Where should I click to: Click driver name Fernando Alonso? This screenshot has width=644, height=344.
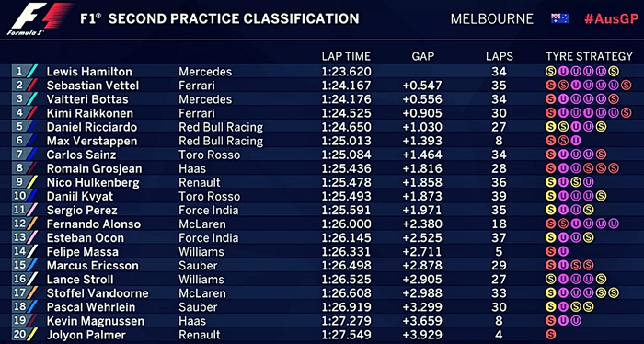coord(94,224)
